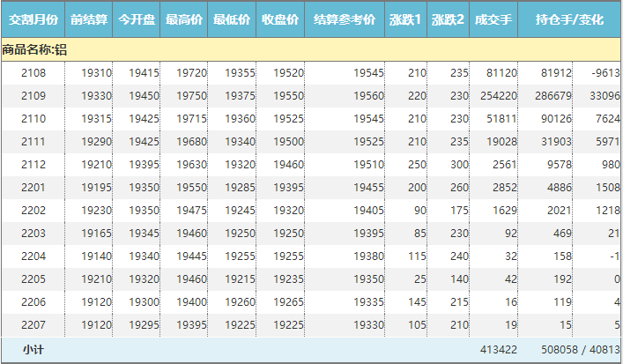623x364 pixels.
Task: Click the 最高价 column header
Action: click(184, 19)
